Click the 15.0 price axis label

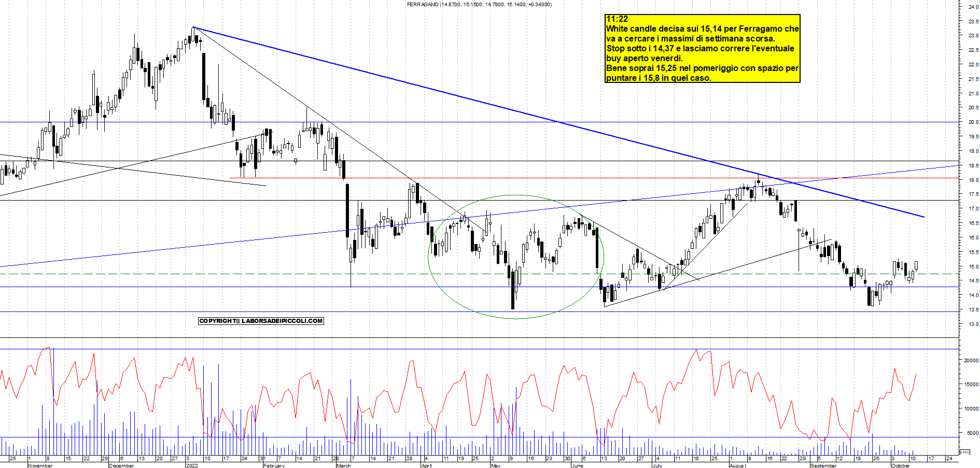pyautogui.click(x=973, y=267)
